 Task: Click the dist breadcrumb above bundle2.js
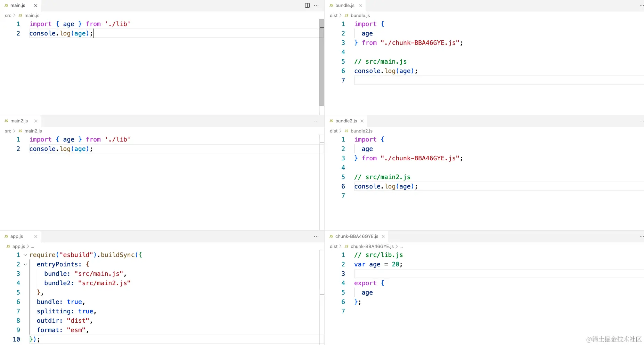(x=334, y=131)
